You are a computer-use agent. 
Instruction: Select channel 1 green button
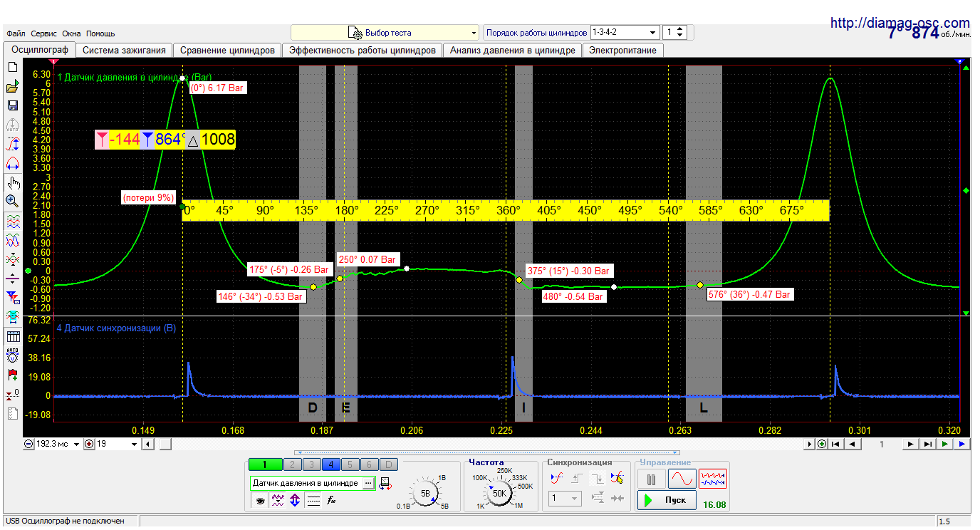click(266, 464)
